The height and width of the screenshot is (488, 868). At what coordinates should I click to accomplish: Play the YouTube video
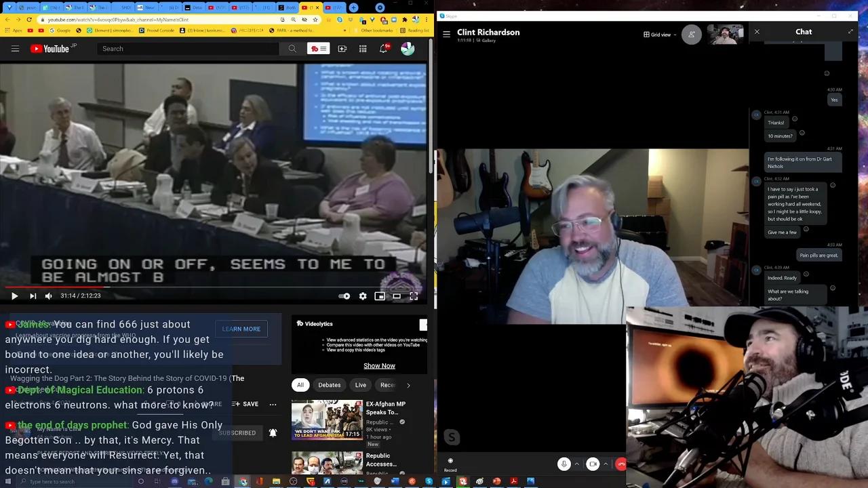tap(14, 296)
